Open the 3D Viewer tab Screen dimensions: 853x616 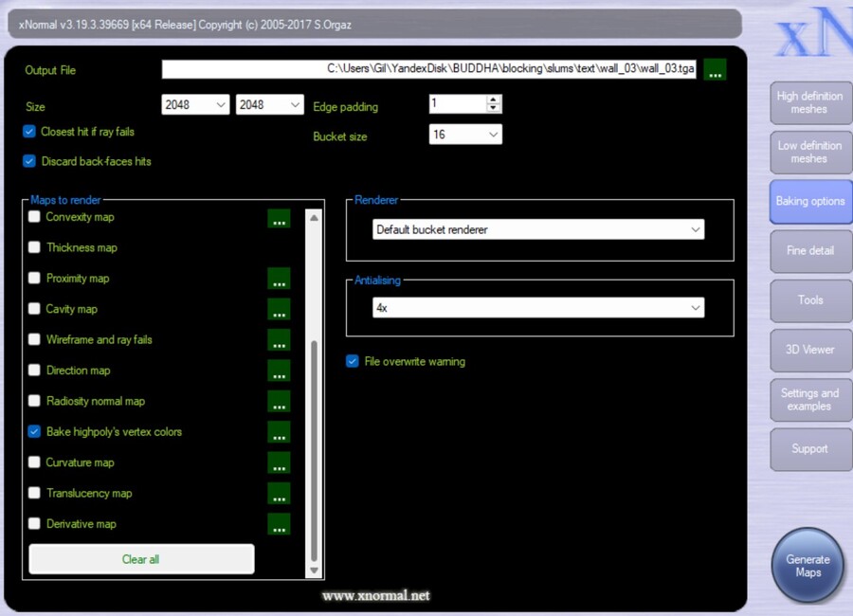pyautogui.click(x=810, y=350)
